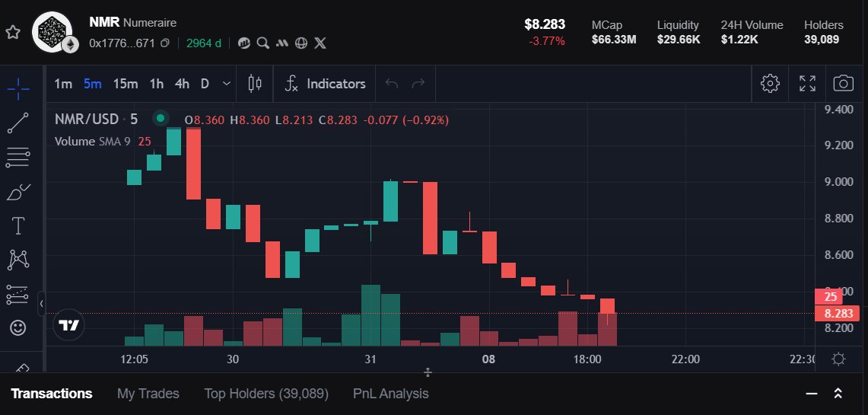The image size is (868, 415).
Task: Open the chart patterns tool
Action: (18, 260)
